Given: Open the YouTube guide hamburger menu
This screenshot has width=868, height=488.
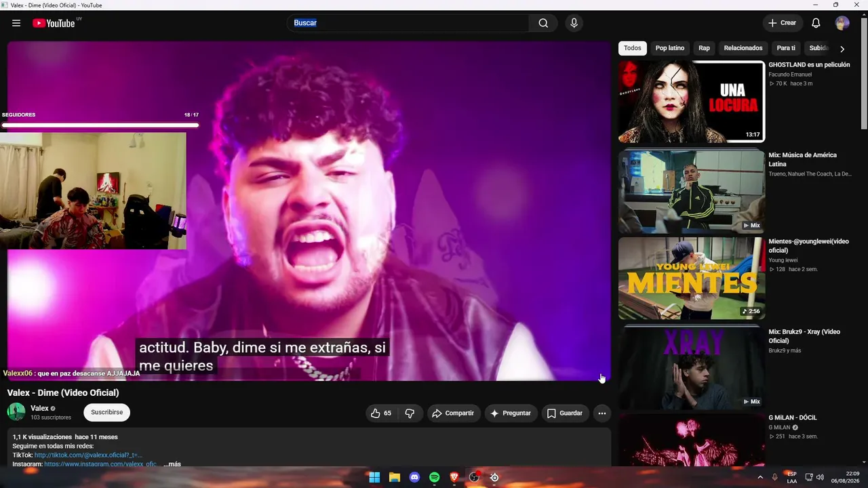Looking at the screenshot, I should click(16, 23).
